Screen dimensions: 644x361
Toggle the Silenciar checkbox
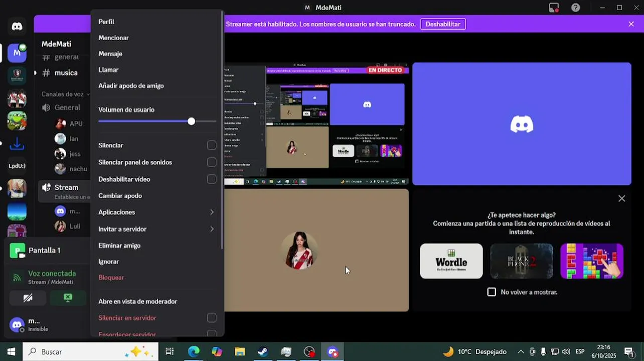tap(212, 145)
